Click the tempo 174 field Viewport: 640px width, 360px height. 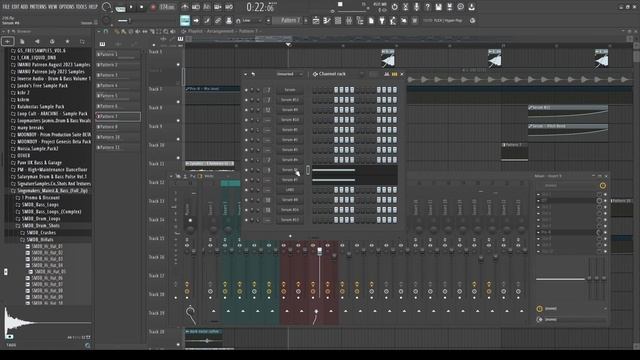pyautogui.click(x=167, y=7)
